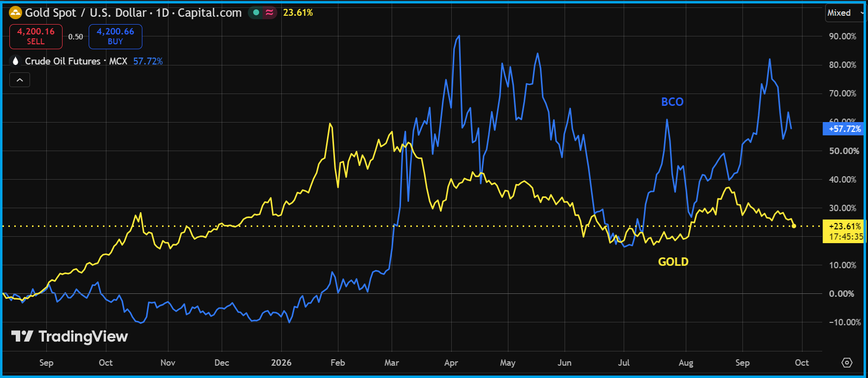Collapse the indicator legend chevron
This screenshot has width=868, height=378.
click(20, 80)
